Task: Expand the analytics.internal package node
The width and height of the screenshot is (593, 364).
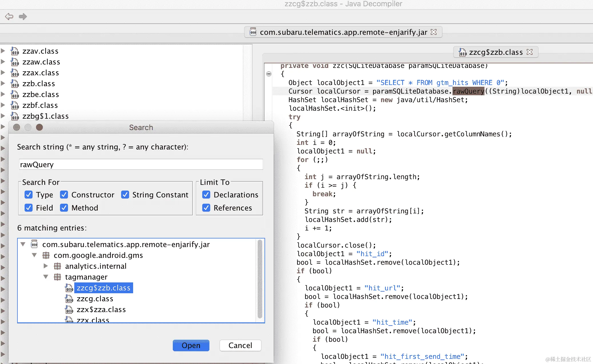Action: [x=46, y=266]
